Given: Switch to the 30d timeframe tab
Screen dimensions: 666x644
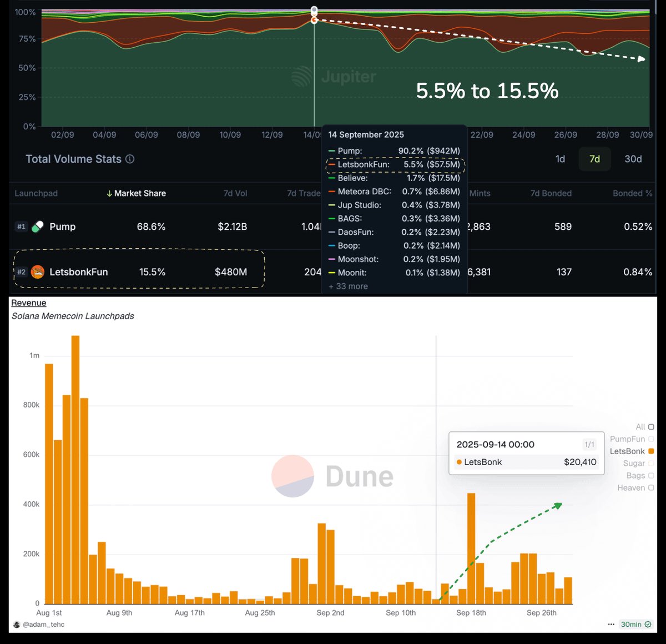Looking at the screenshot, I should (x=633, y=159).
